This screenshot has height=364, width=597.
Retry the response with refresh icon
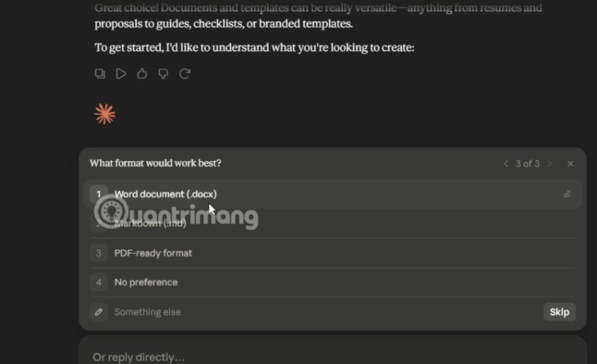tap(184, 74)
